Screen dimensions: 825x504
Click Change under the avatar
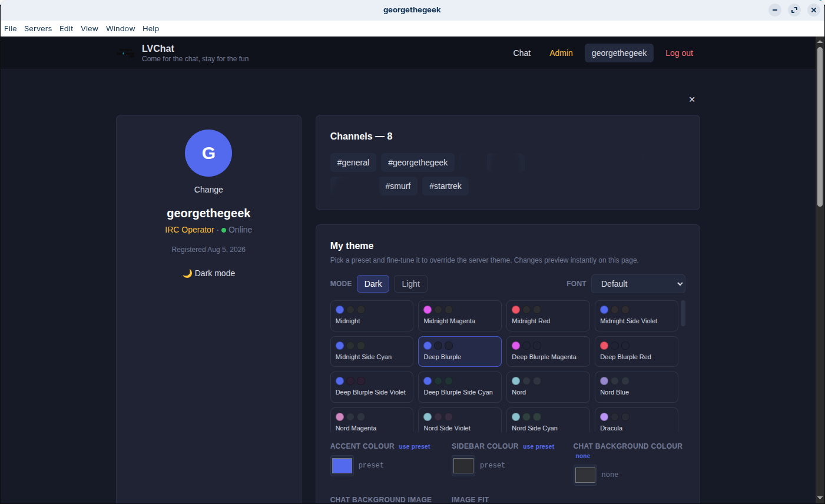click(x=208, y=190)
